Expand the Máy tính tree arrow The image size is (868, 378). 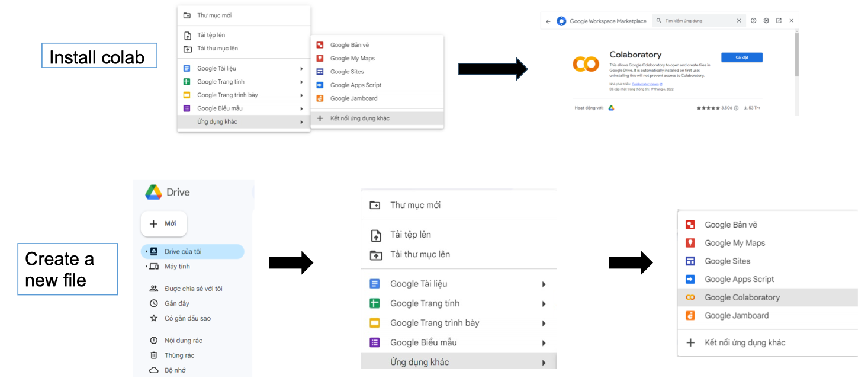point(146,267)
